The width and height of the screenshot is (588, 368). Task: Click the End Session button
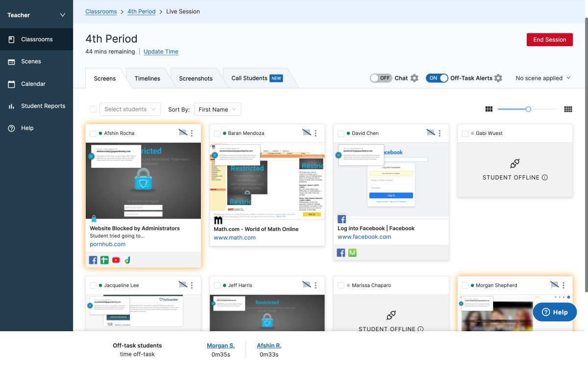click(x=549, y=40)
